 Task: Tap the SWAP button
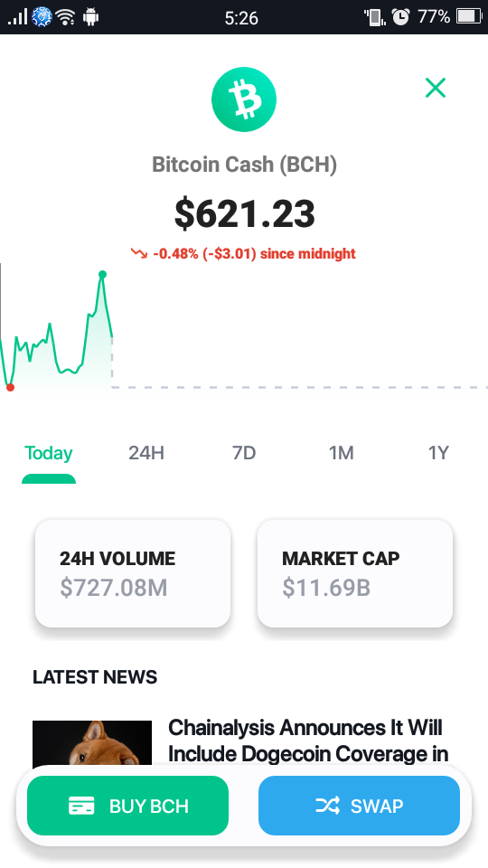(x=359, y=806)
